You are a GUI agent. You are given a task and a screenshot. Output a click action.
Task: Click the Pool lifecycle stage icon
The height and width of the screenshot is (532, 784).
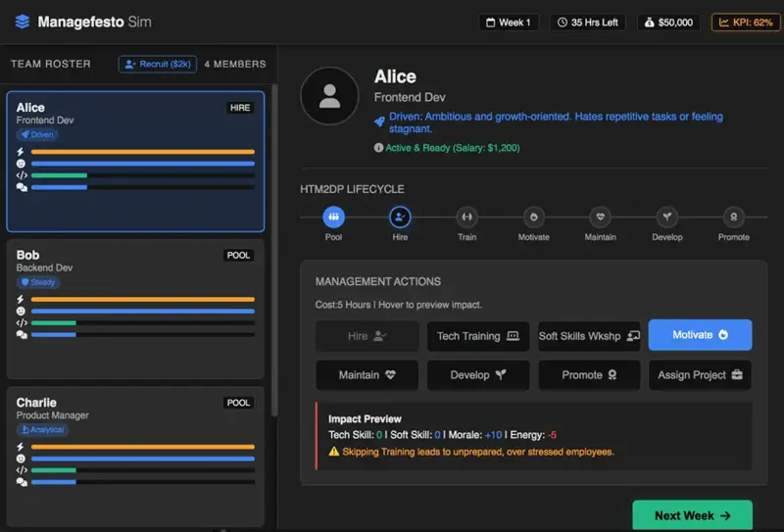pos(333,217)
